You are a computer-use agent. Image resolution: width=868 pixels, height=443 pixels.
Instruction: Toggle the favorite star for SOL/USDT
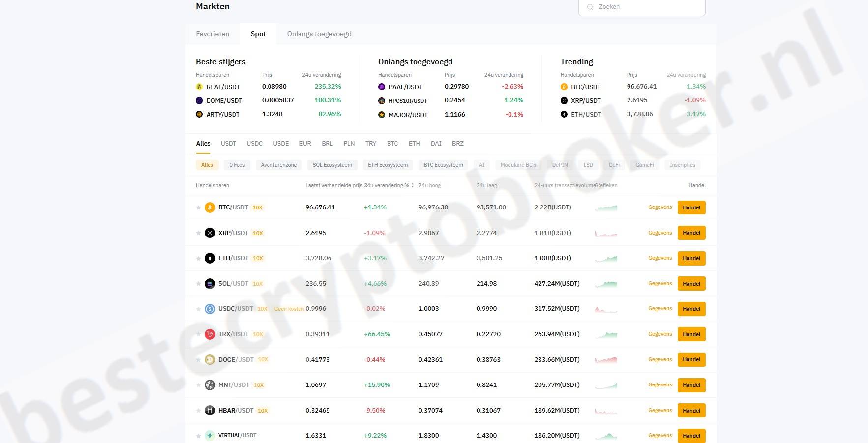[x=198, y=284]
